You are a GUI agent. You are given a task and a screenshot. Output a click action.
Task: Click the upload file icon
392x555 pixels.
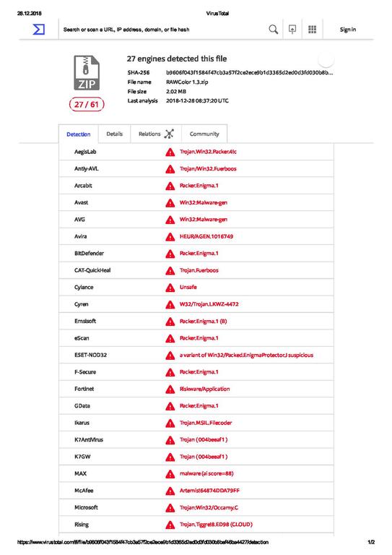[x=292, y=29]
